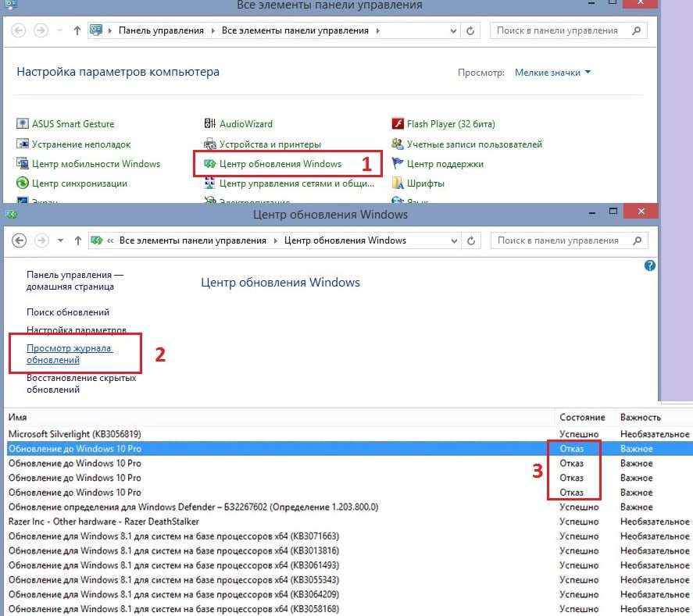Viewport: 693px width, 616px height.
Task: Refresh the Центр обновления Windows window
Action: point(471,240)
